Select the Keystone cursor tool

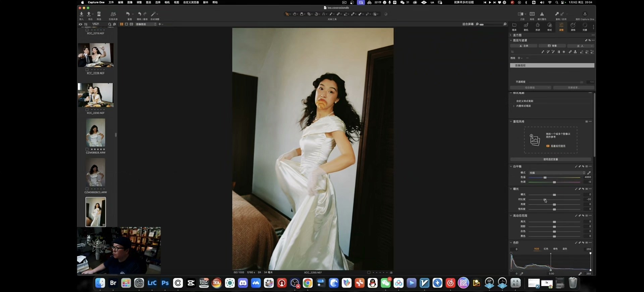point(324,14)
